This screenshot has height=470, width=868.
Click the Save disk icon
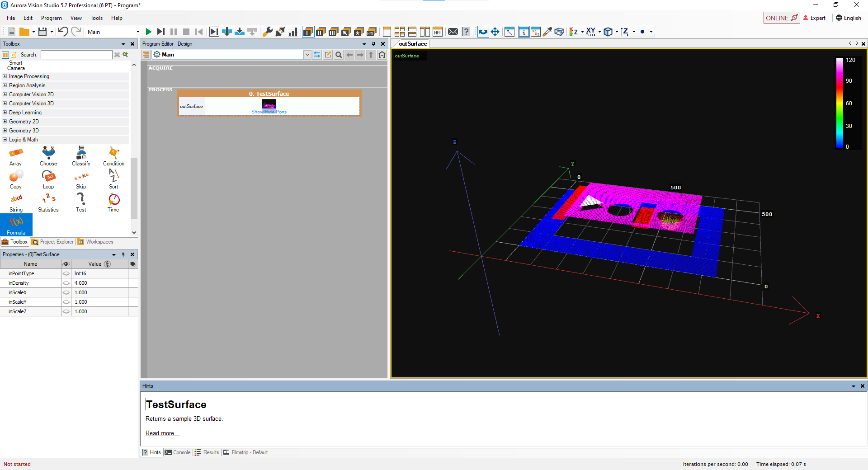42,32
